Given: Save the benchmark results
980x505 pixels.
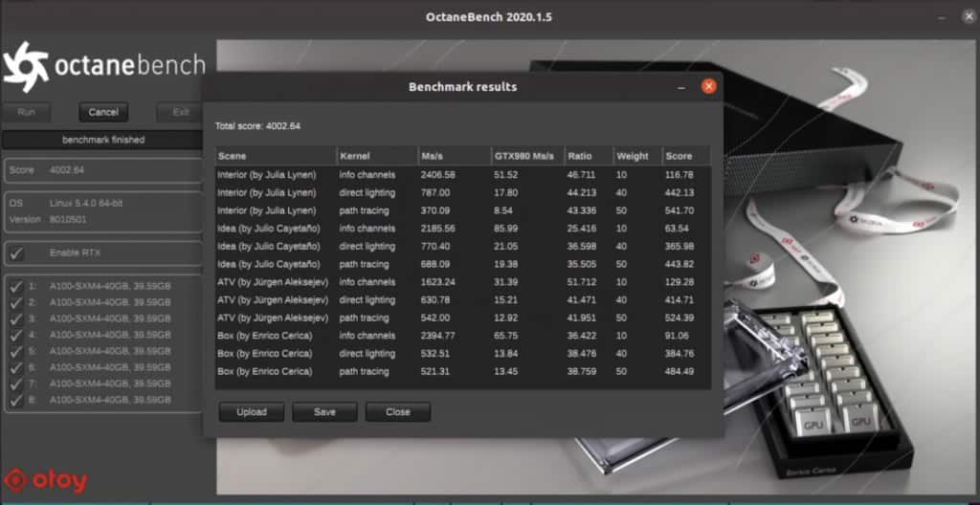Looking at the screenshot, I should click(325, 412).
